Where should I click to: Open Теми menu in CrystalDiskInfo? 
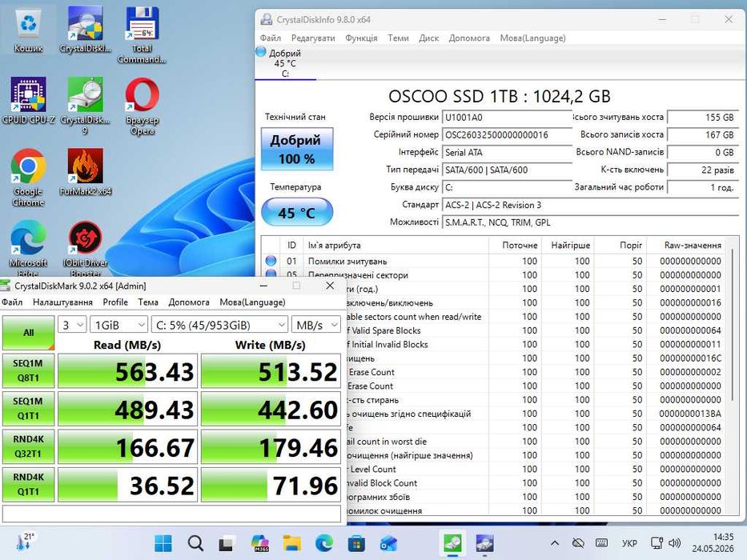pos(398,38)
